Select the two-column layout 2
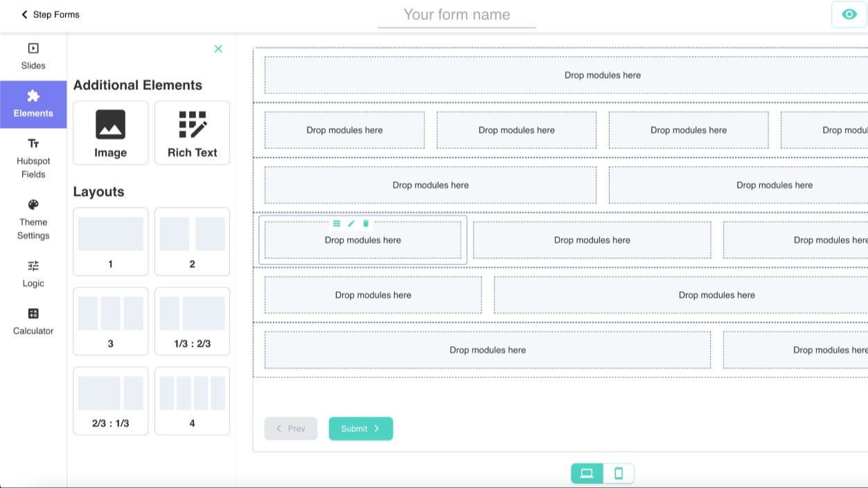Viewport: 868px width, 488px height. (x=192, y=241)
